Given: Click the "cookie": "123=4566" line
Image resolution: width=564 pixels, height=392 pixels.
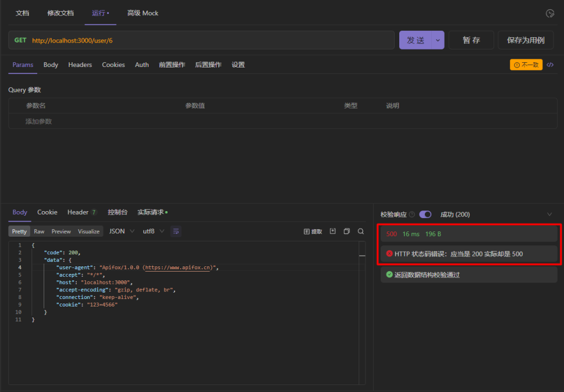Looking at the screenshot, I should click(87, 305).
